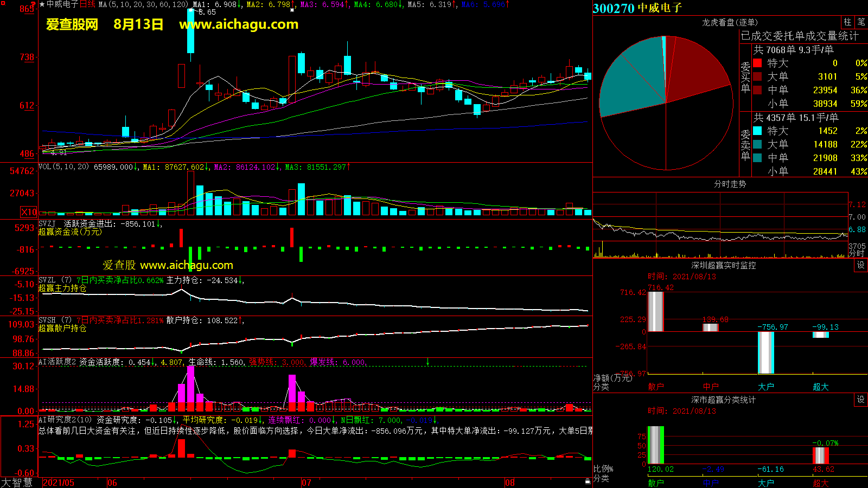Click the small red square icon at top-left corner

tap(3, 3)
